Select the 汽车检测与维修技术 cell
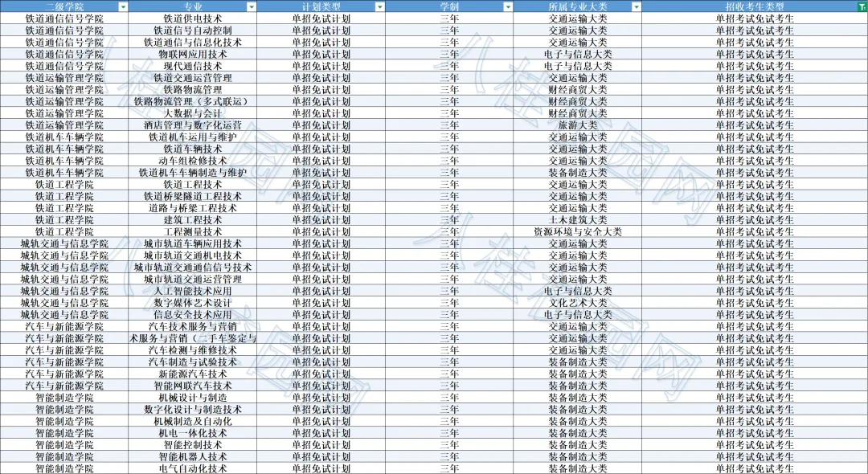Viewport: 868px width, 474px height. pyautogui.click(x=193, y=350)
